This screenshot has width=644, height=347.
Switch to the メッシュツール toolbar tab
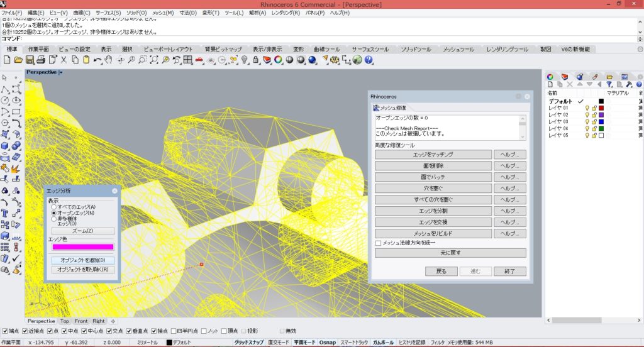tap(458, 49)
